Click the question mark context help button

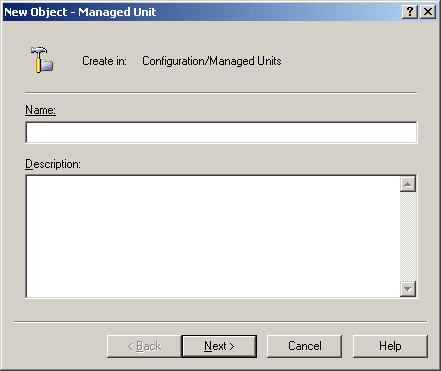(410, 12)
